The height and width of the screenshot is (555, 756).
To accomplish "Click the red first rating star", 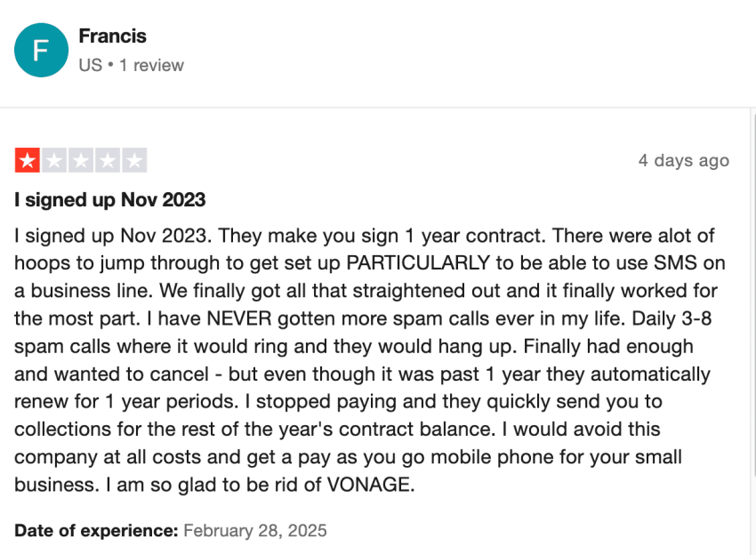I will [x=28, y=160].
